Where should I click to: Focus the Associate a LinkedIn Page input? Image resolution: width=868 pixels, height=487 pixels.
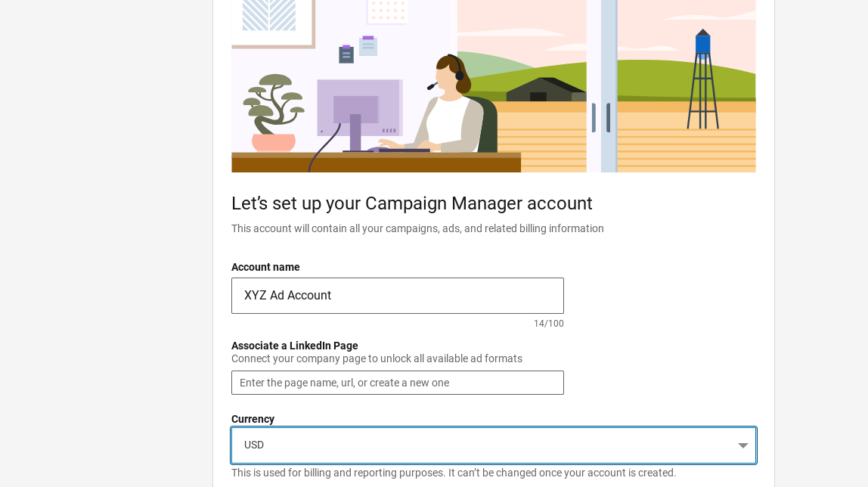tap(397, 383)
